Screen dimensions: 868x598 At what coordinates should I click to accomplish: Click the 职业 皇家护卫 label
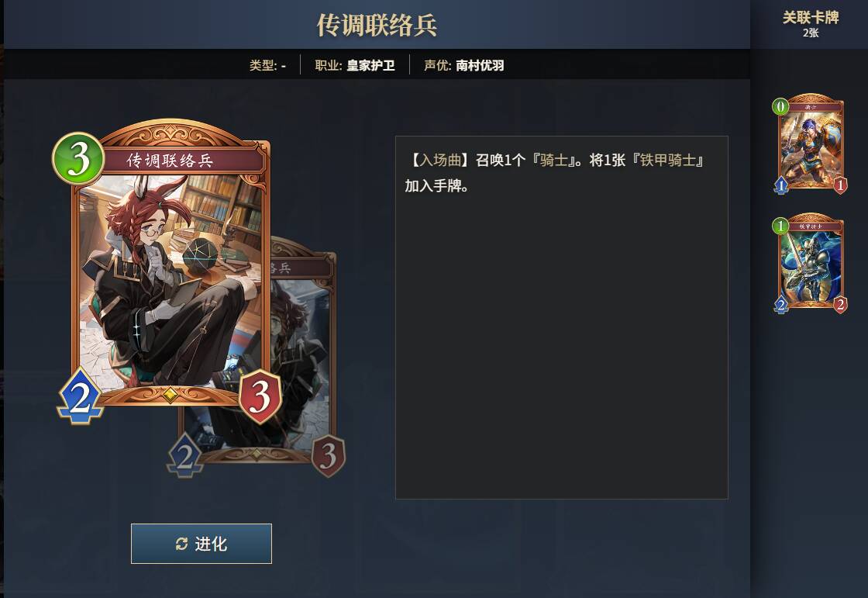(x=355, y=65)
